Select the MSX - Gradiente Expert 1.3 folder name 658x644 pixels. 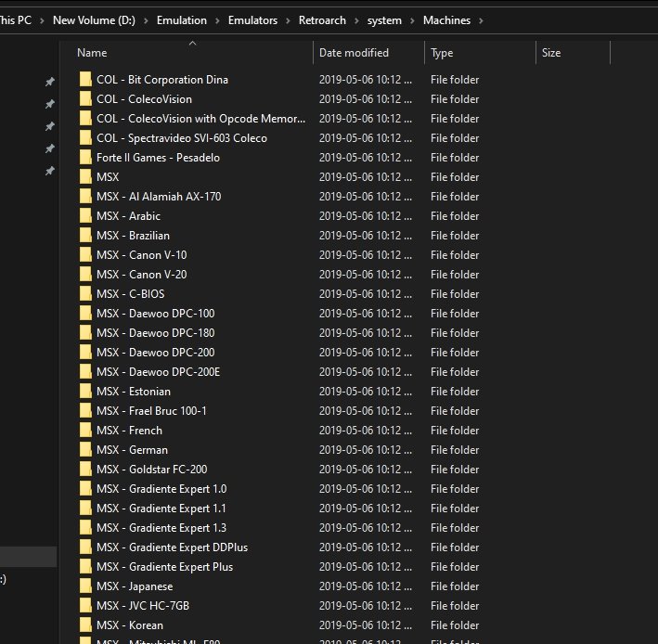pyautogui.click(x=161, y=527)
